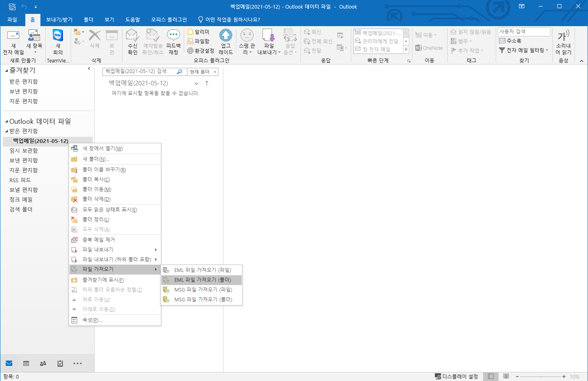Click the 업그레이드 arrow icon

tap(226, 42)
